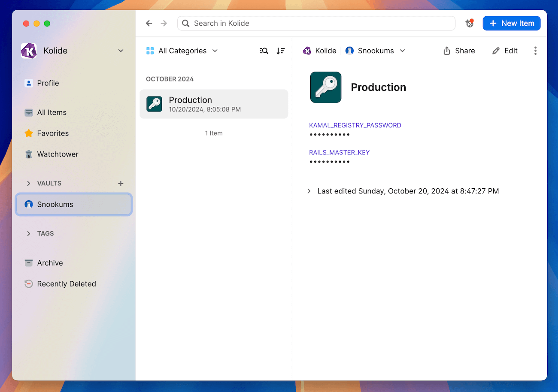558x392 pixels.
Task: Create an entry with the New Item button
Action: [x=512, y=23]
